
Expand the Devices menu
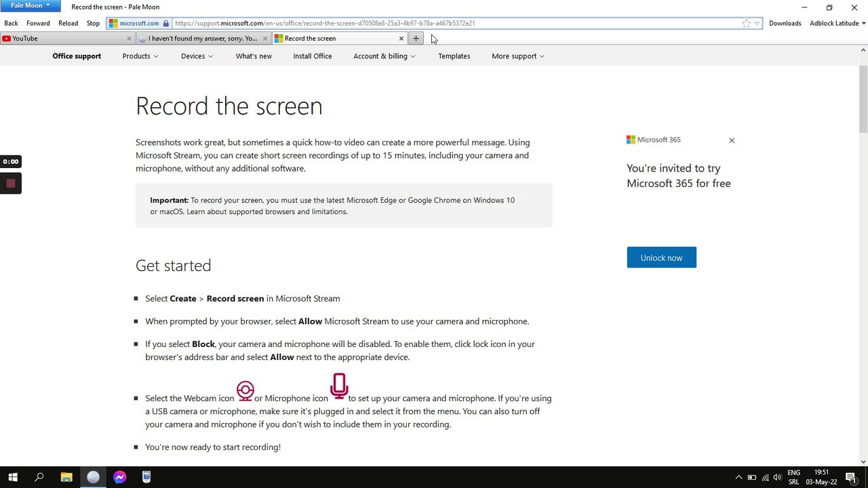coord(197,56)
